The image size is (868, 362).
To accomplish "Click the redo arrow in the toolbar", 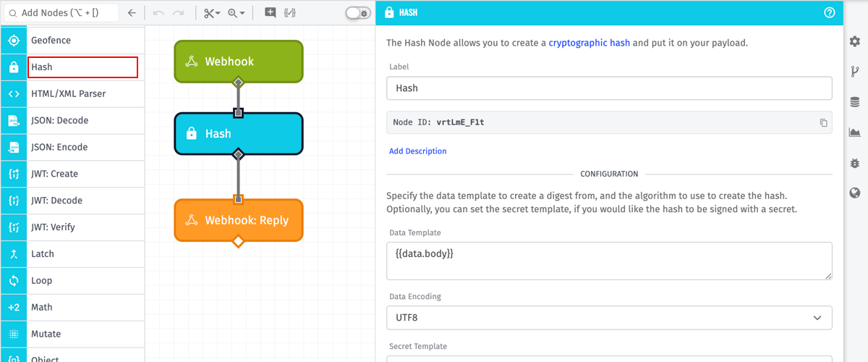I will [x=179, y=12].
